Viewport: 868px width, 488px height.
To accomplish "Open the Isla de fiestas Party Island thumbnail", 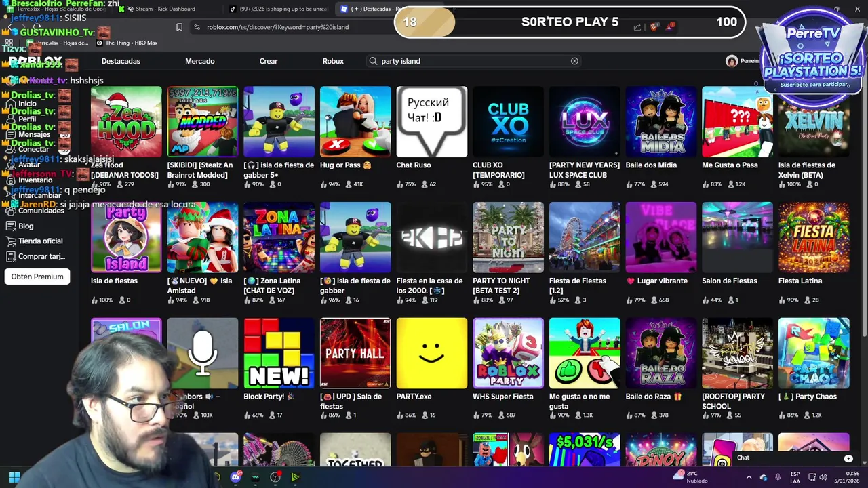I will [x=126, y=237].
